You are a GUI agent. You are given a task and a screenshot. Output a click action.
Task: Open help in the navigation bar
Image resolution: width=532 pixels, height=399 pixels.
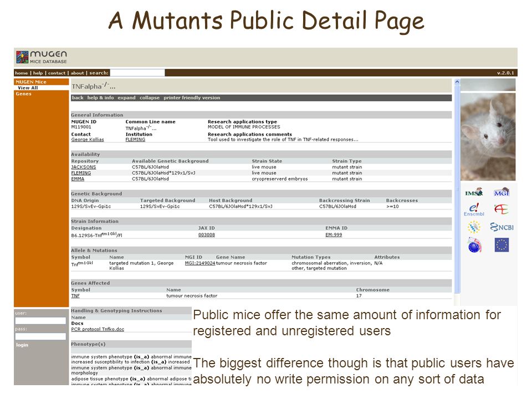click(x=38, y=73)
